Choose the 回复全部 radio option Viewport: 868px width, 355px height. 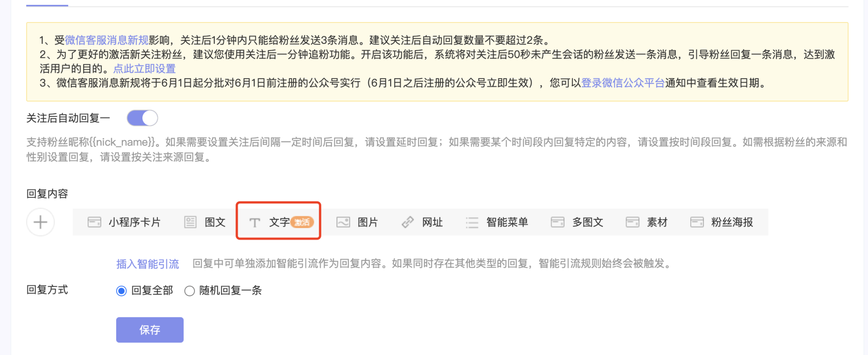click(121, 291)
